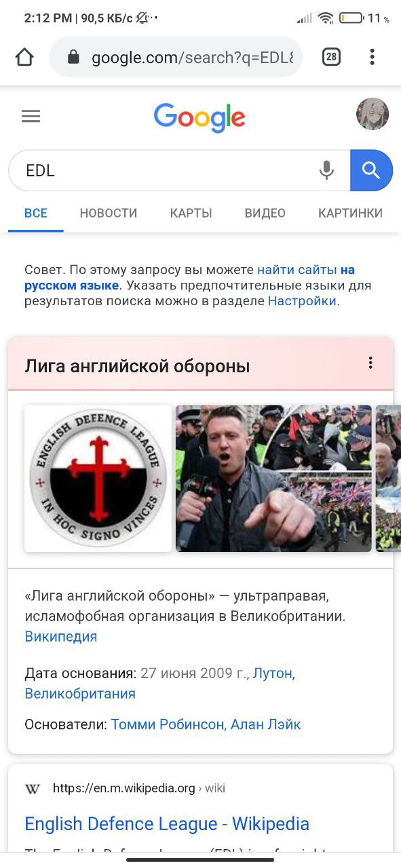Image resolution: width=401 pixels, height=868 pixels.
Task: Select the ВИДЕО tab
Action: coord(265,213)
